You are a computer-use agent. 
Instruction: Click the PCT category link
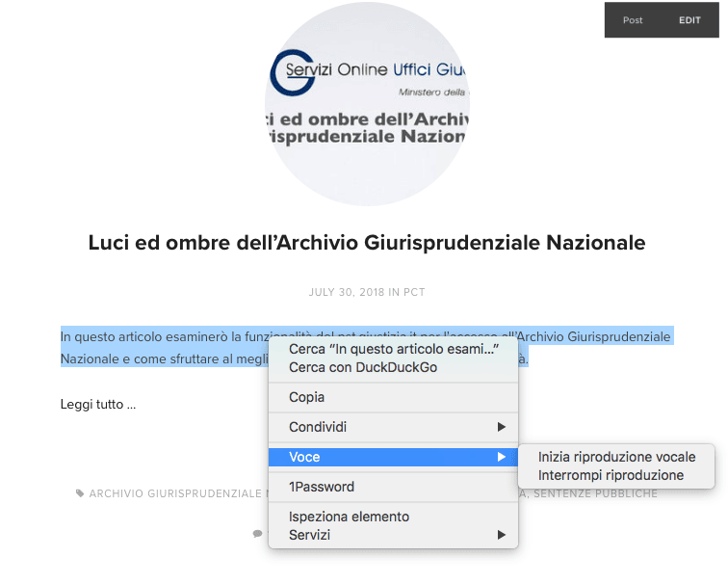pos(414,292)
